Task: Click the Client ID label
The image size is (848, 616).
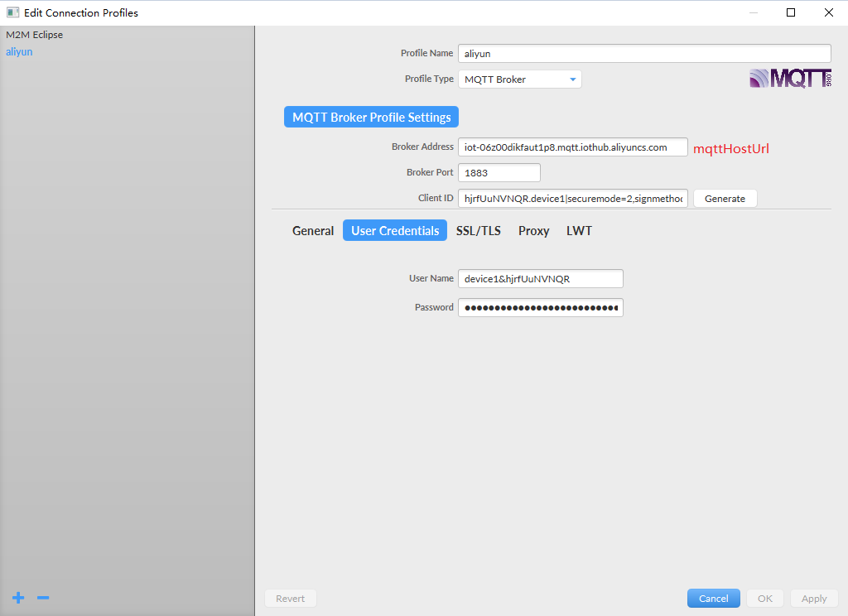Action: click(436, 198)
